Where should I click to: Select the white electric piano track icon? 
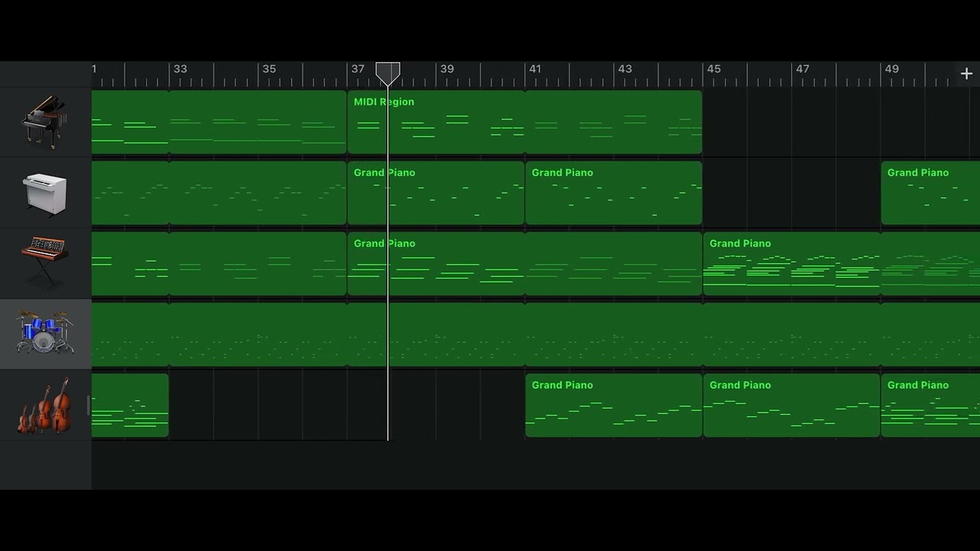(x=44, y=194)
